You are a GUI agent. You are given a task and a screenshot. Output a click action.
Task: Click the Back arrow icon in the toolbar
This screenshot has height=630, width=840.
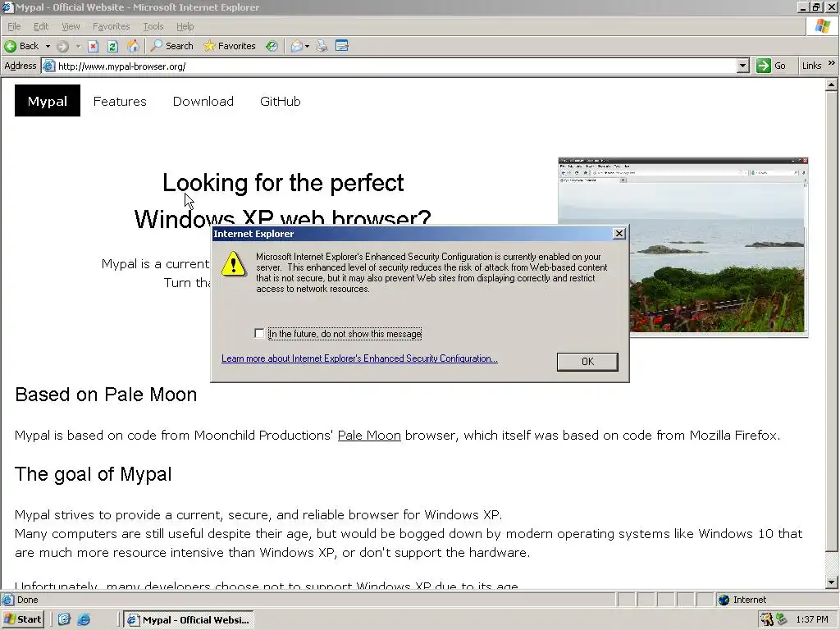(x=10, y=46)
